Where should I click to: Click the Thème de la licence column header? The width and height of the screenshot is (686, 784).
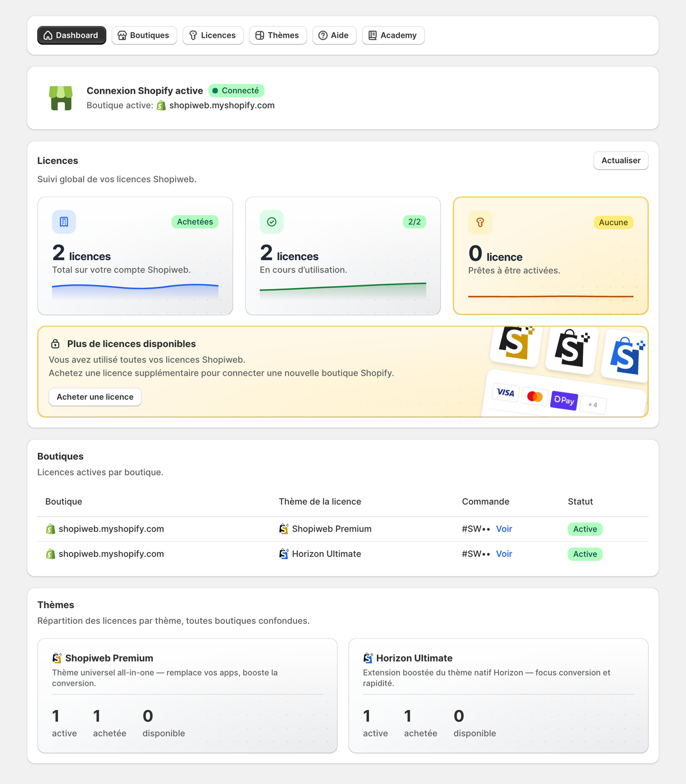[320, 502]
